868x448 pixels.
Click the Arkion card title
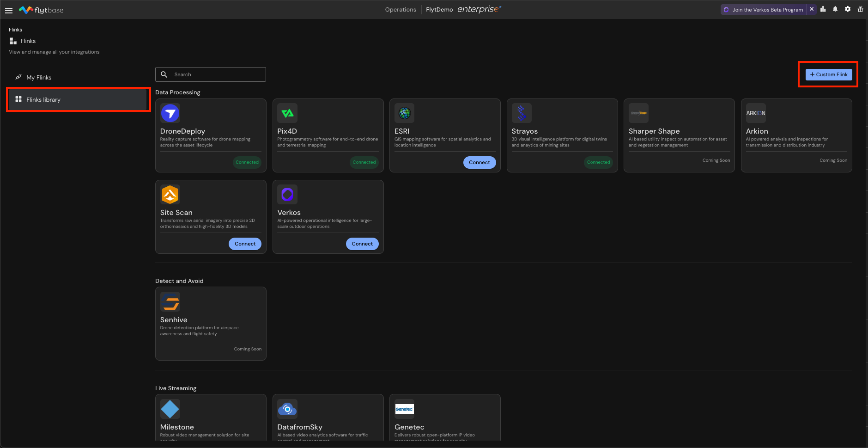(x=757, y=131)
